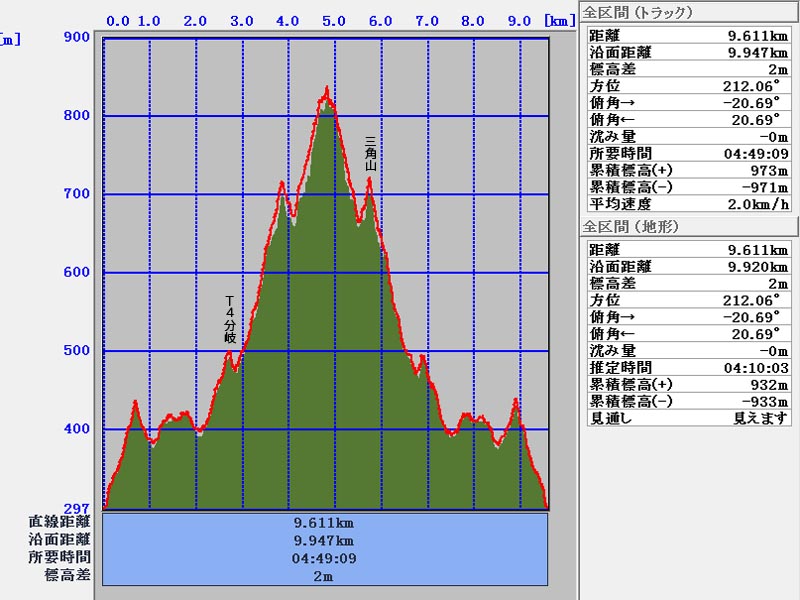Viewport: 800px width, 600px height.
Task: Click the 900 elevation axis label
Action: (77, 38)
